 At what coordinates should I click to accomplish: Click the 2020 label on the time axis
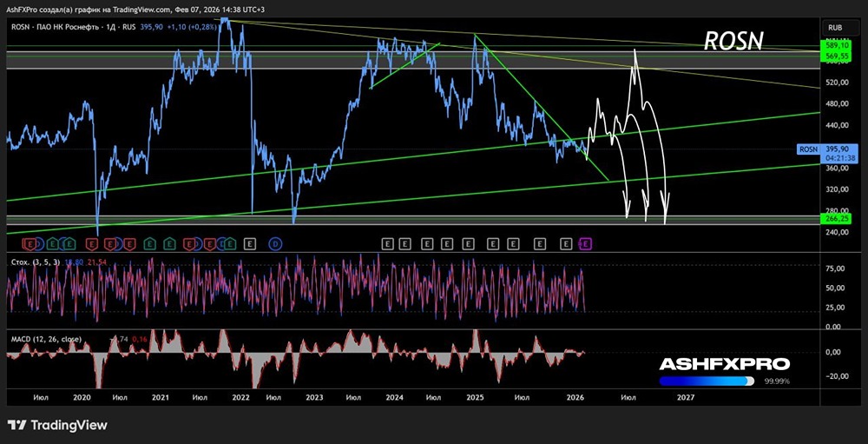(82, 397)
